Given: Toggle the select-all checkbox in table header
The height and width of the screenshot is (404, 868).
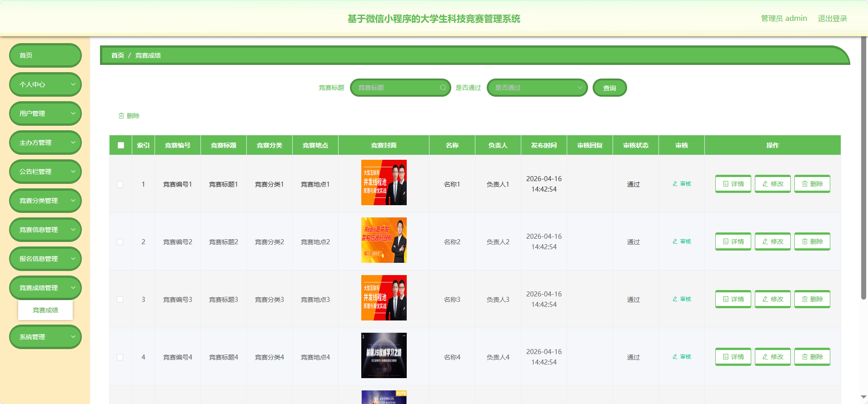Looking at the screenshot, I should (x=121, y=145).
